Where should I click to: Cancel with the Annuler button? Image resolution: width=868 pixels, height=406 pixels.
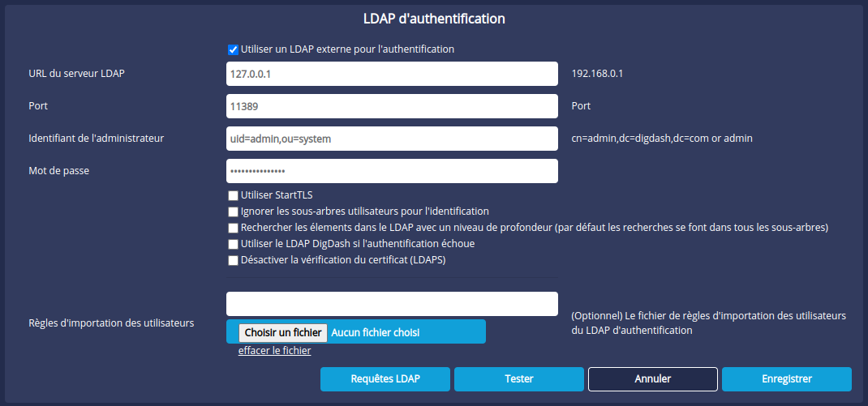[653, 379]
